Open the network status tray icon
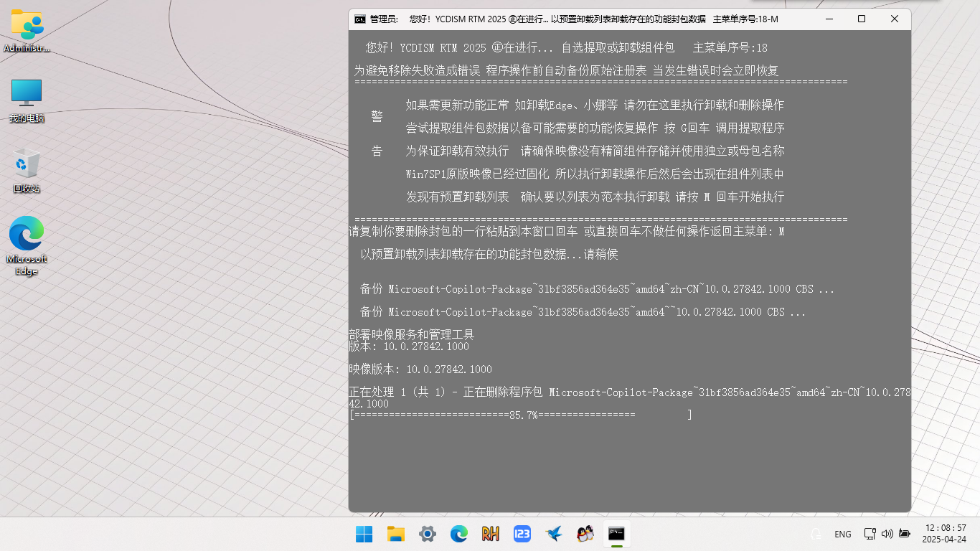 click(x=870, y=534)
